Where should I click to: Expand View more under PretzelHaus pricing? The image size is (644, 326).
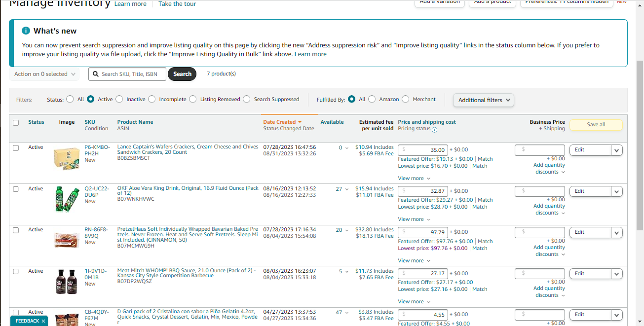pos(414,260)
